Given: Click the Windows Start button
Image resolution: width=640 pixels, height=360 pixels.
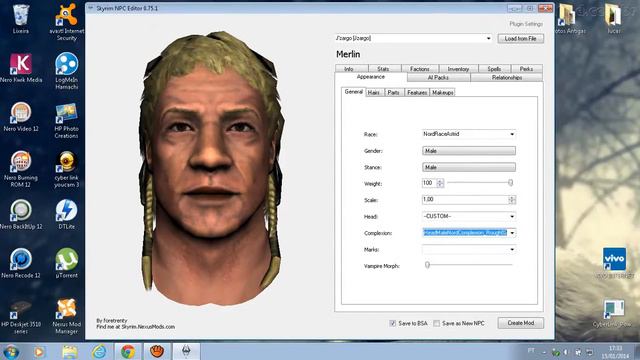Looking at the screenshot, I should pos(11,351).
